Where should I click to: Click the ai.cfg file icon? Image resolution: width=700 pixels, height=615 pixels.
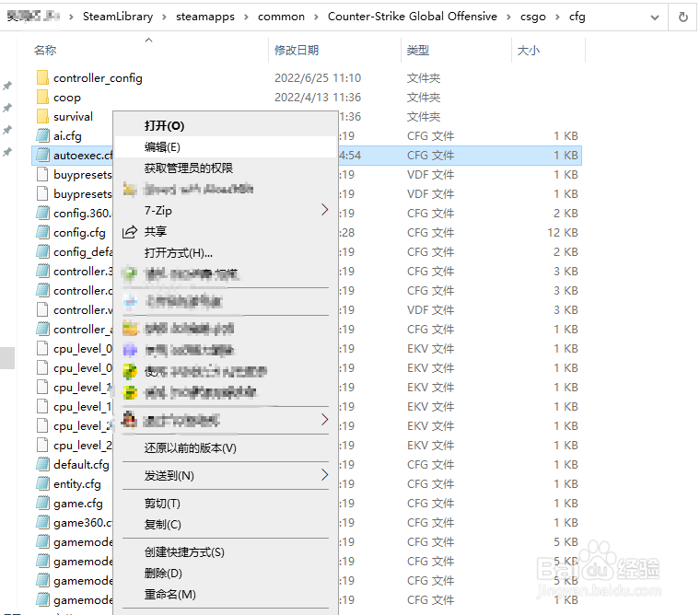pos(42,135)
